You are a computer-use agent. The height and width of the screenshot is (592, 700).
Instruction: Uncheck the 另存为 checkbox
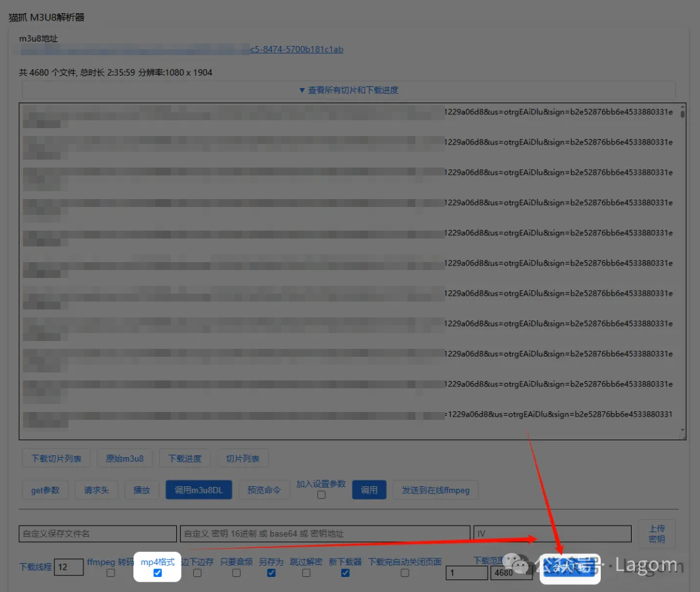(x=271, y=573)
